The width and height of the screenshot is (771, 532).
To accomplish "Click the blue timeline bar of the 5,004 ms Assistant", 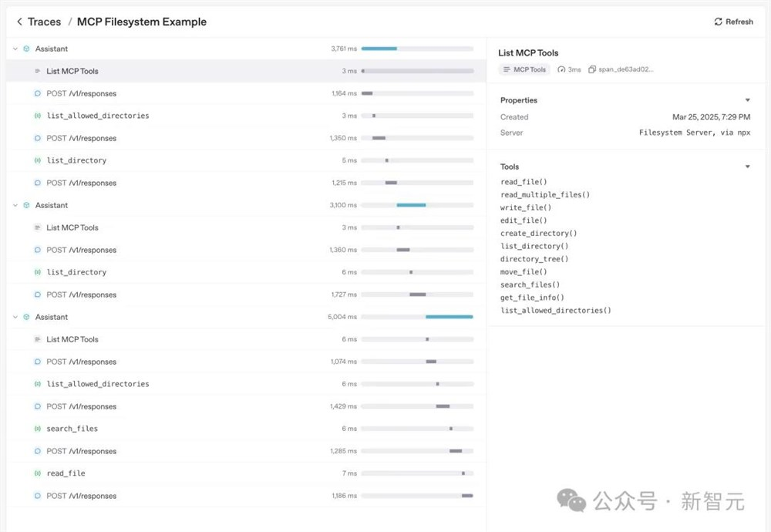I will click(449, 317).
